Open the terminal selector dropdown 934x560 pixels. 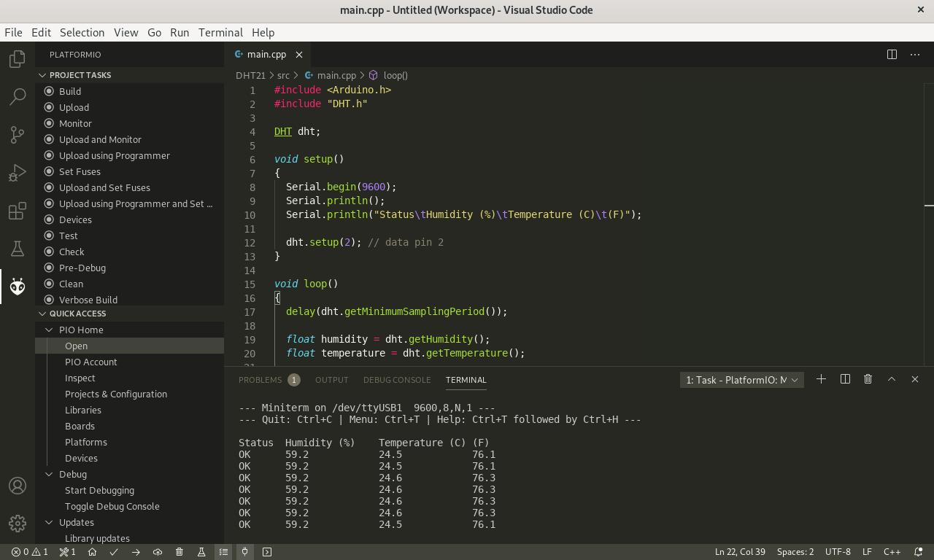[742, 380]
